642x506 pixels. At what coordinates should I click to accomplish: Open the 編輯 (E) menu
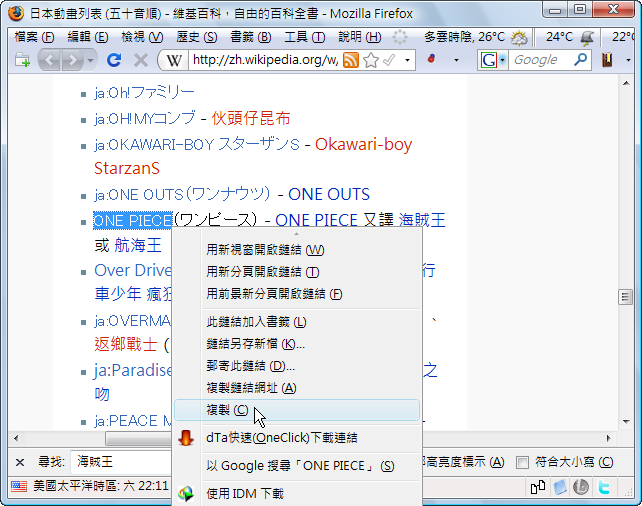88,38
